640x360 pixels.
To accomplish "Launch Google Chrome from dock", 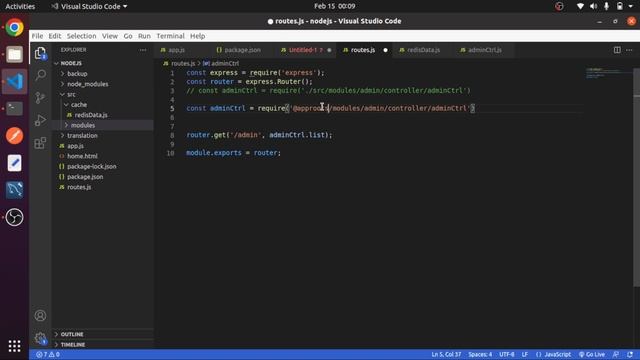I will coord(14,28).
